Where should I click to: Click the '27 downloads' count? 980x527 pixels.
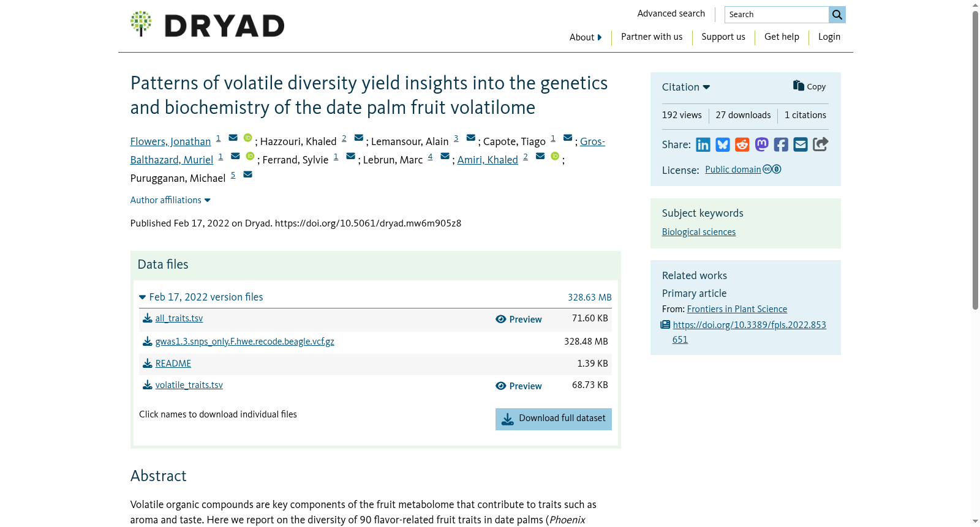click(x=743, y=115)
